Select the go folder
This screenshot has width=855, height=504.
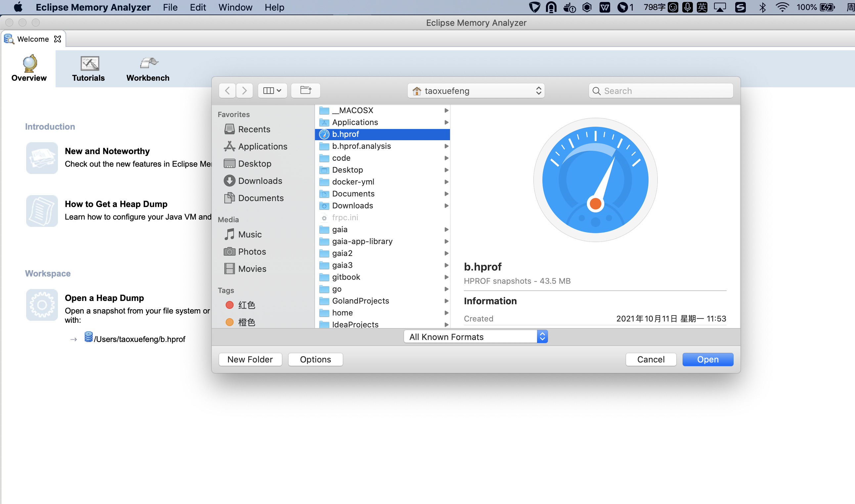click(x=382, y=289)
